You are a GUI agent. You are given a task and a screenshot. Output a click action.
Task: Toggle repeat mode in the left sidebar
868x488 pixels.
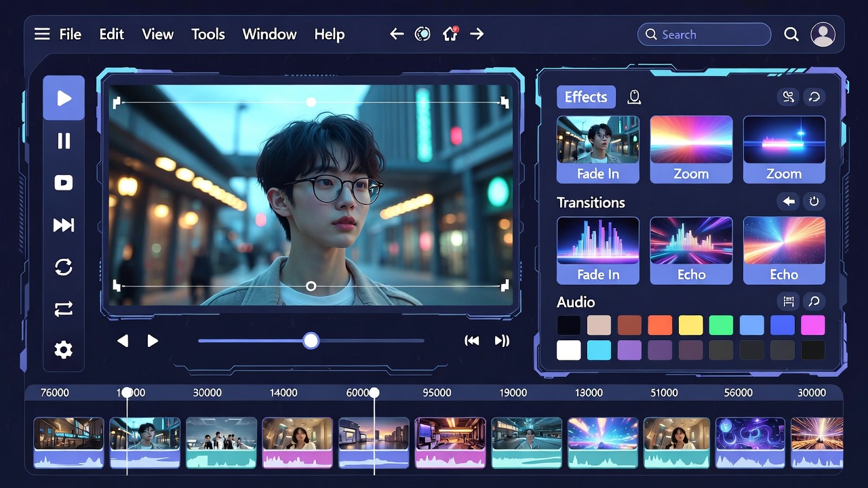[64, 309]
